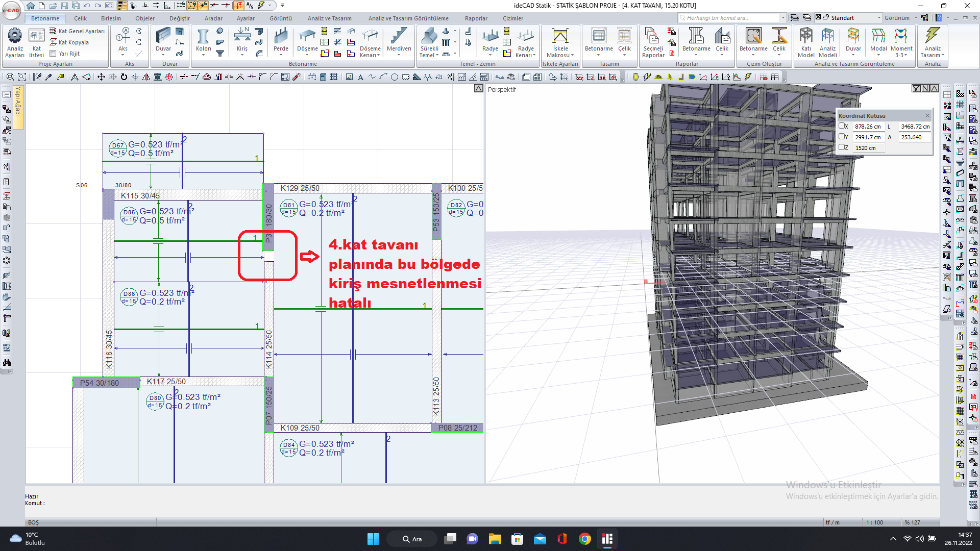Image resolution: width=980 pixels, height=551 pixels.
Task: Show Analiz Modeli view
Action: (x=827, y=42)
